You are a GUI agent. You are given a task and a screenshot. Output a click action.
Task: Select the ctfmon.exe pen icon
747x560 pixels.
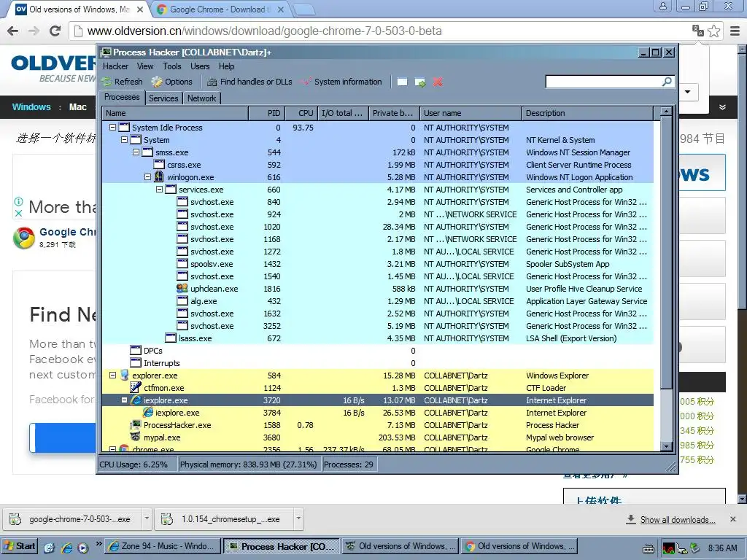click(x=136, y=388)
